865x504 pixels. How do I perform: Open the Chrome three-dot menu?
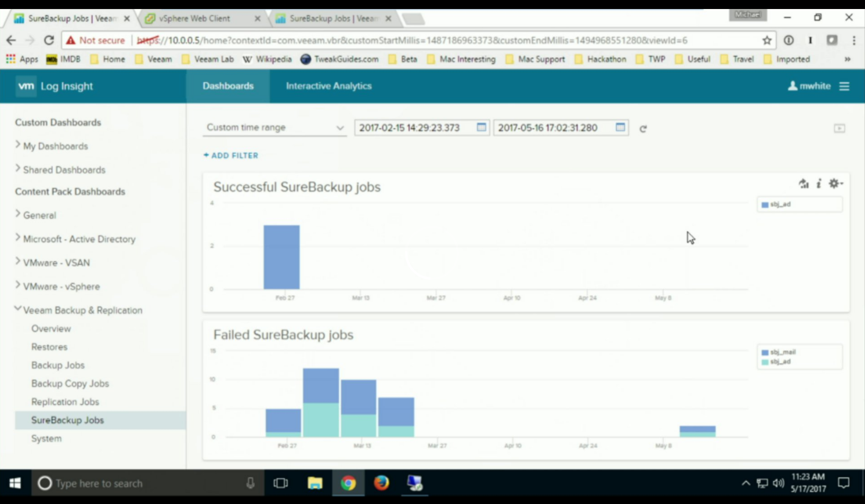[x=854, y=40]
